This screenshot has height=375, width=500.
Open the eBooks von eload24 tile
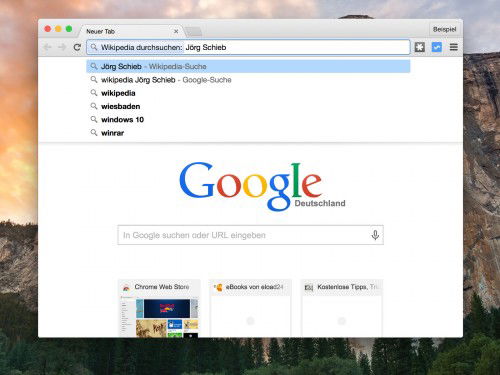[x=250, y=308]
